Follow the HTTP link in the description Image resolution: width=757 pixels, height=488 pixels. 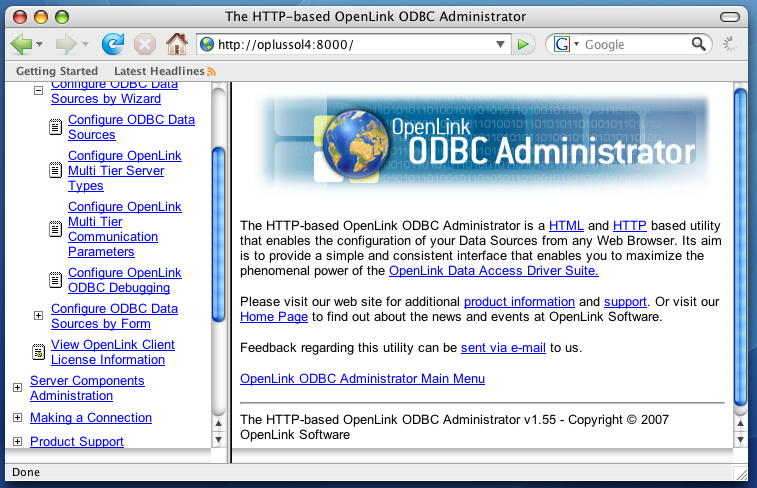pyautogui.click(x=630, y=226)
